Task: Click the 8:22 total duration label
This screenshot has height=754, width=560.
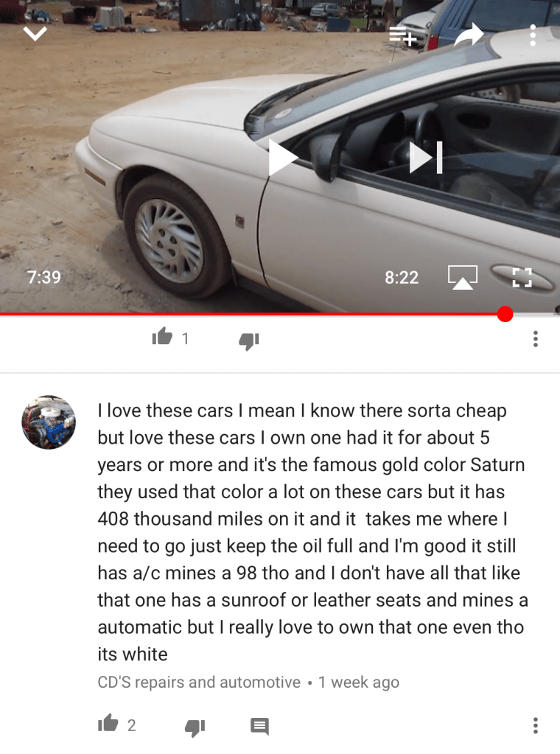Action: coord(402,277)
